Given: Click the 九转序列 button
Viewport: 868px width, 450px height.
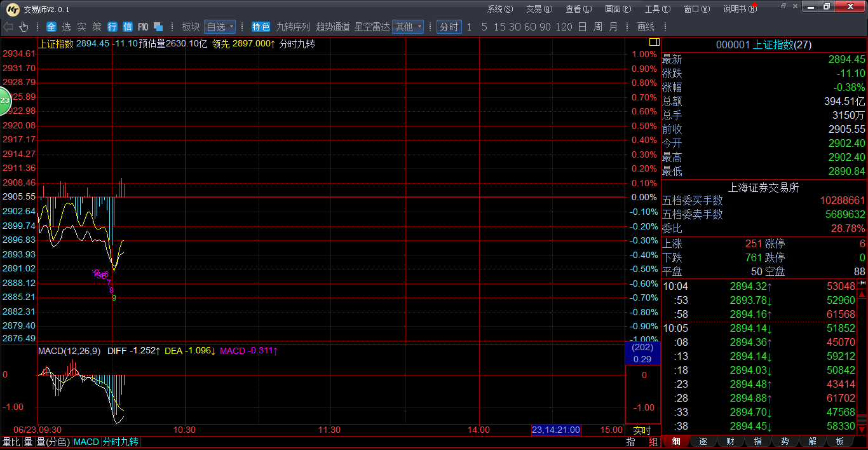Looking at the screenshot, I should click(x=293, y=27).
